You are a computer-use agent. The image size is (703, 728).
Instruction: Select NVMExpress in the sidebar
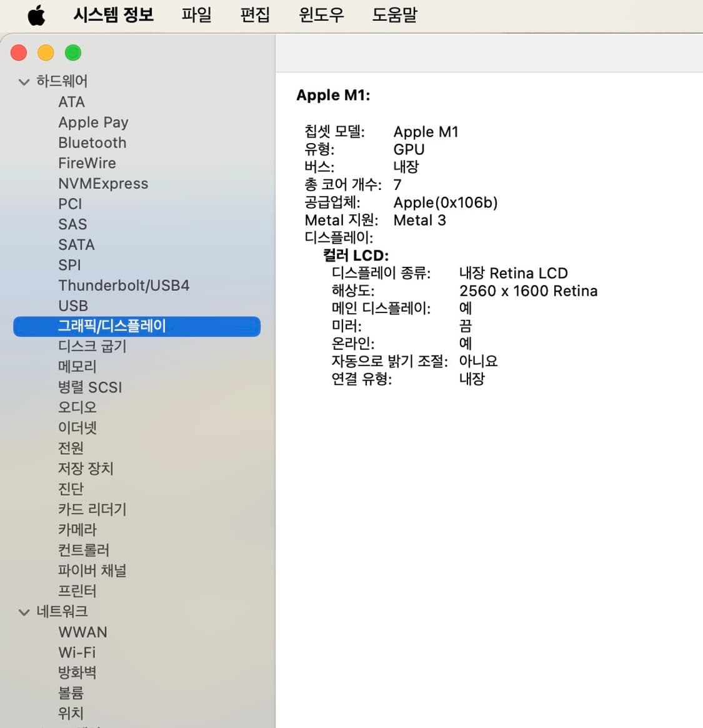tap(103, 183)
